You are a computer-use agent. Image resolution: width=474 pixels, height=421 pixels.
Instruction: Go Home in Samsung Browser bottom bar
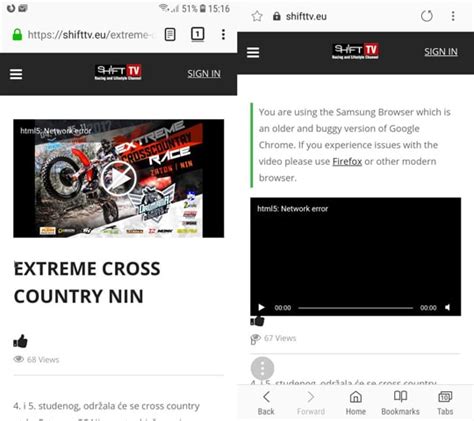[x=356, y=403]
